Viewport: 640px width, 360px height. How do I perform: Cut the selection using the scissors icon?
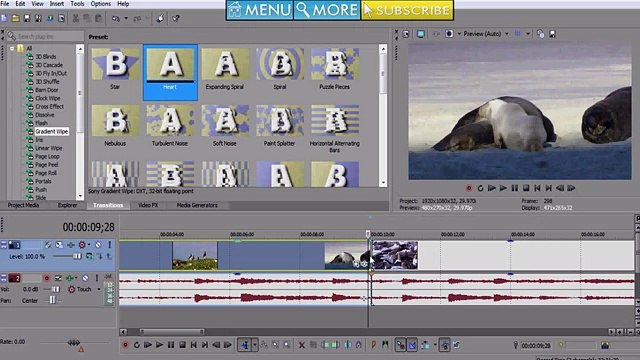pos(76,18)
